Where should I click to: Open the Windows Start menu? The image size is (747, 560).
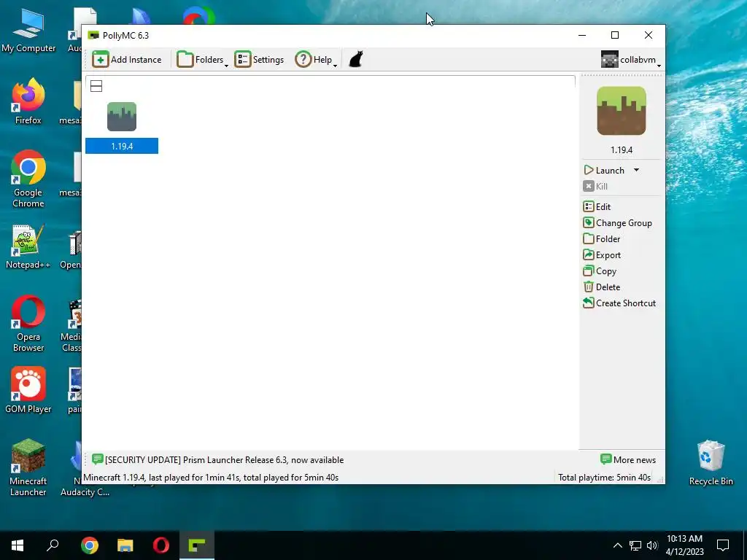point(18,545)
